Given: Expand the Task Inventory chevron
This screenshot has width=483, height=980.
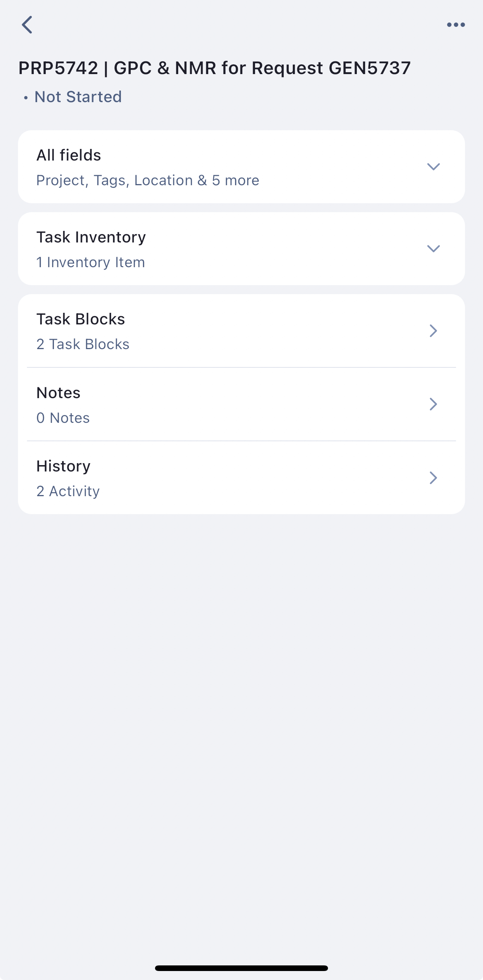Looking at the screenshot, I should (433, 249).
